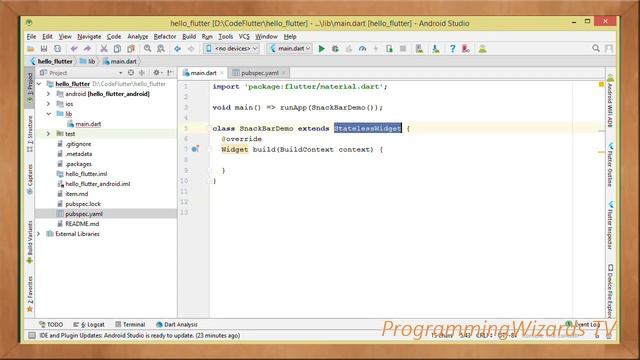
Task: Click the Android figure icon at toolbar end
Action: 482,49
